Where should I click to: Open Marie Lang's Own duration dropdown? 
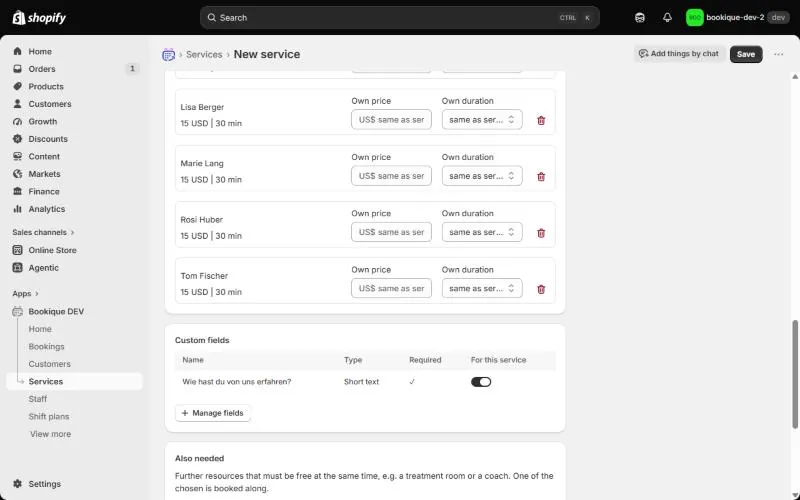coord(482,176)
